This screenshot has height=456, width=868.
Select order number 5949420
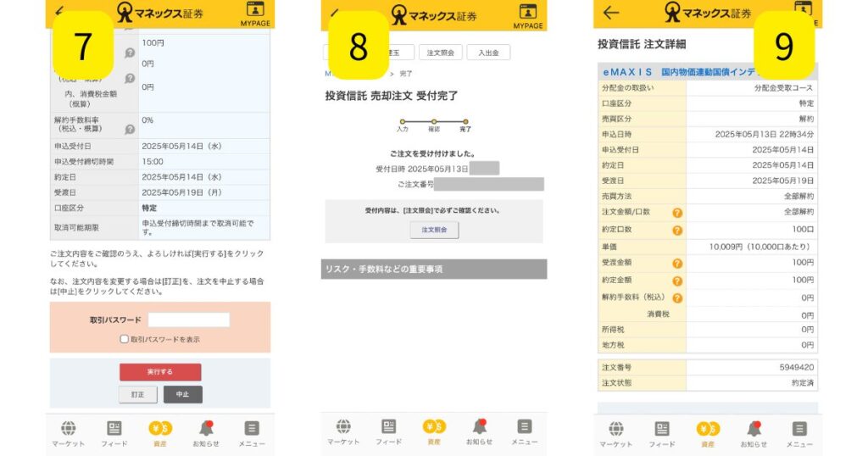click(x=797, y=368)
